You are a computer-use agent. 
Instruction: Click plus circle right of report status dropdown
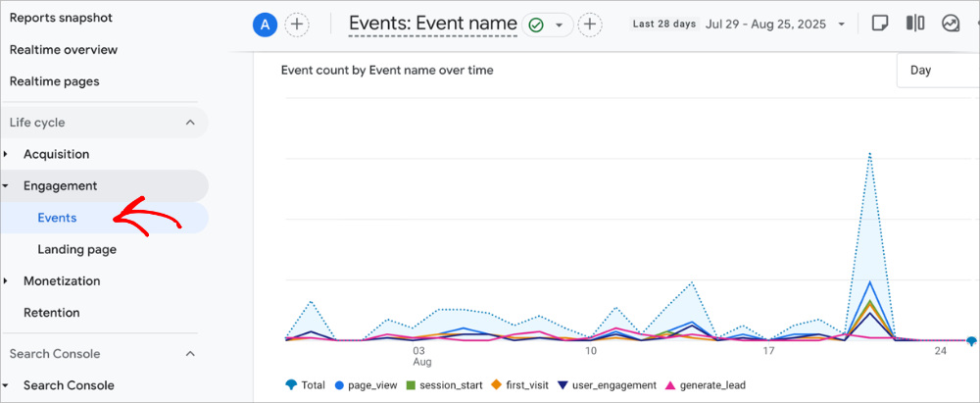point(589,25)
